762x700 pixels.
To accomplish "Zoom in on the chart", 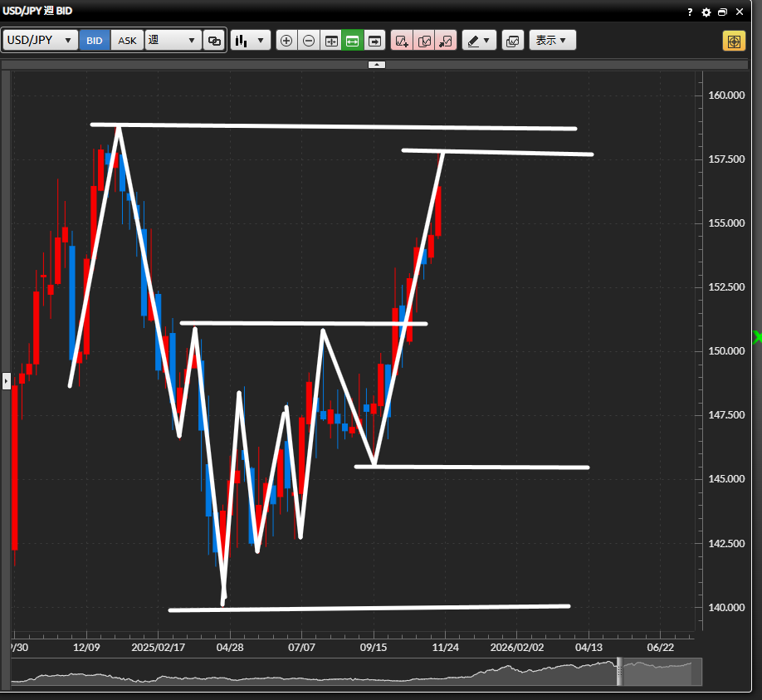I will pyautogui.click(x=286, y=41).
